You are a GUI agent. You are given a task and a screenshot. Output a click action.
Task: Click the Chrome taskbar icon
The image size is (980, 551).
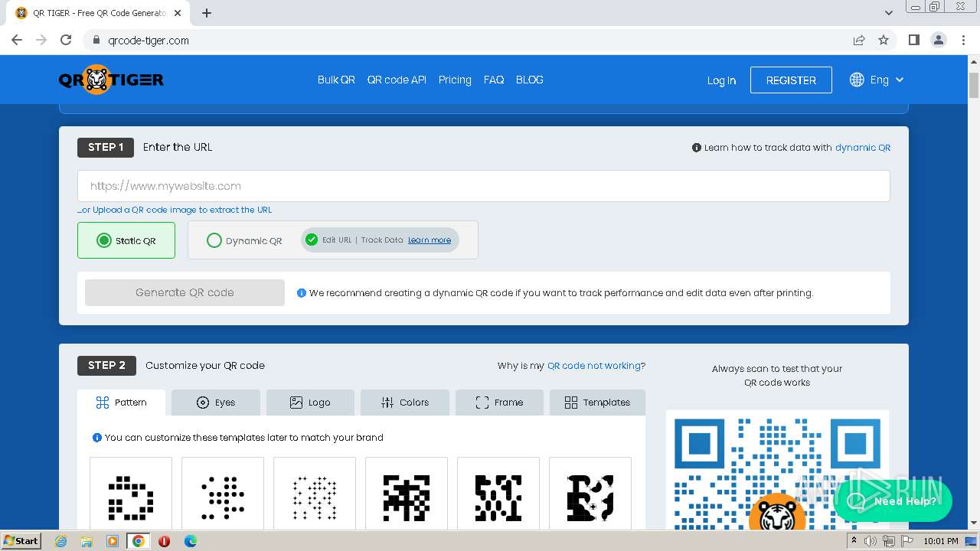point(138,541)
